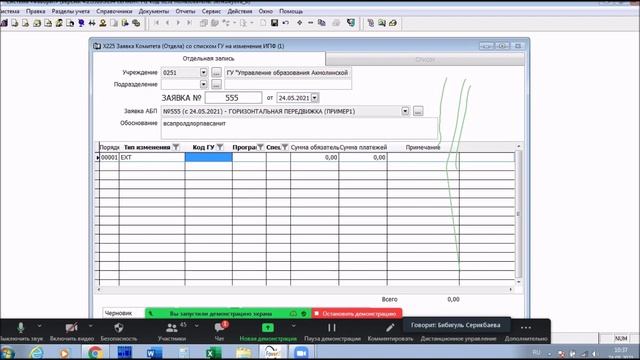The width and height of the screenshot is (640, 360).
Task: Open Microsoft Word from the taskbar
Action: (154, 352)
